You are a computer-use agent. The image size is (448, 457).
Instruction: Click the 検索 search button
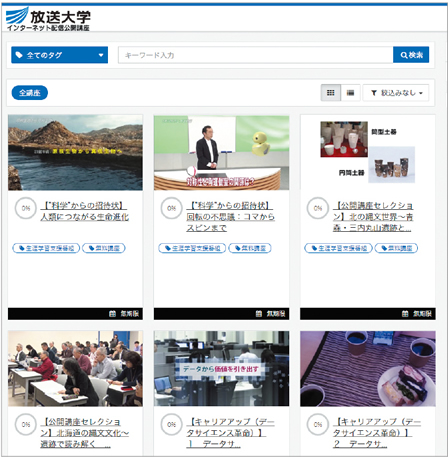[x=411, y=55]
